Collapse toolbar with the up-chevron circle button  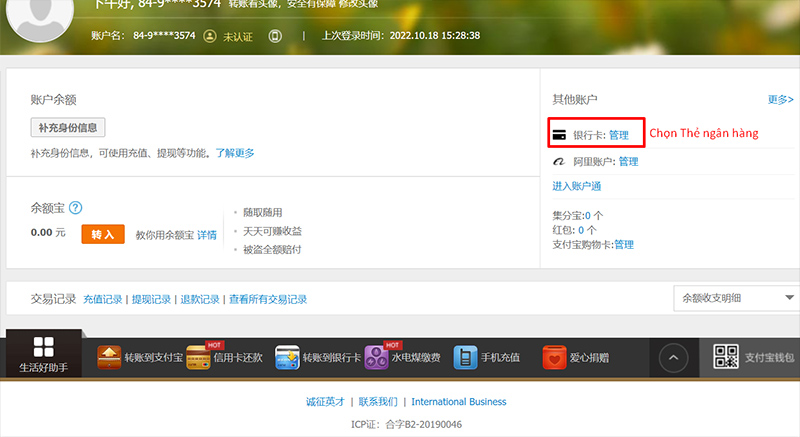pyautogui.click(x=673, y=358)
